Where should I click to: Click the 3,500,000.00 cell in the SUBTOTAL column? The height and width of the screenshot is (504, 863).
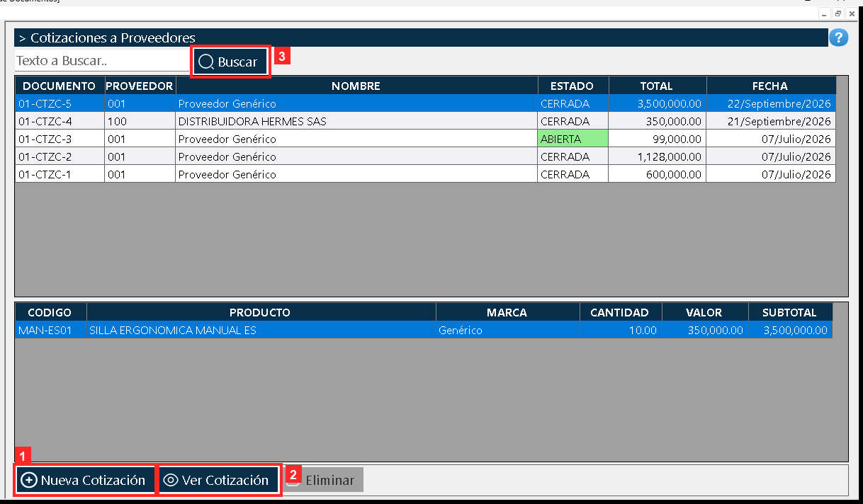790,330
